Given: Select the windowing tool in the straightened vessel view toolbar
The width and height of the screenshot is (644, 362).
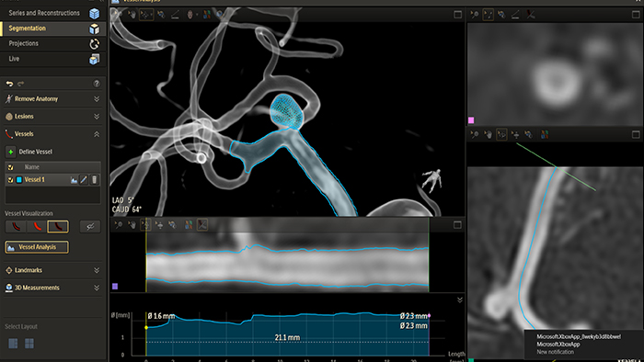Looking at the screenshot, I should coord(173,225).
